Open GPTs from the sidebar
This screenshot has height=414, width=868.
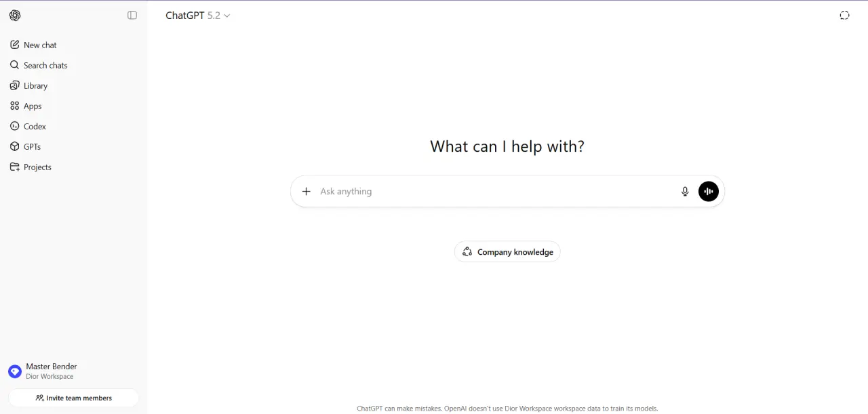tap(73, 146)
